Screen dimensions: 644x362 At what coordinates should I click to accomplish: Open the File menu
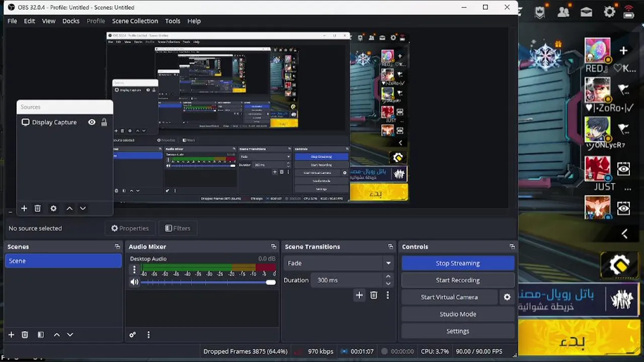tap(12, 21)
